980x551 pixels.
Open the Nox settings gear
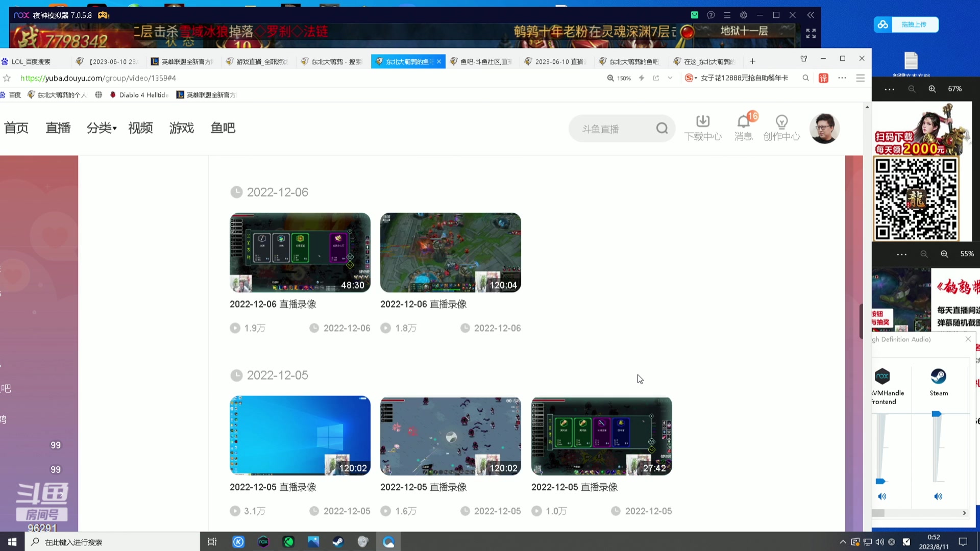pos(743,15)
